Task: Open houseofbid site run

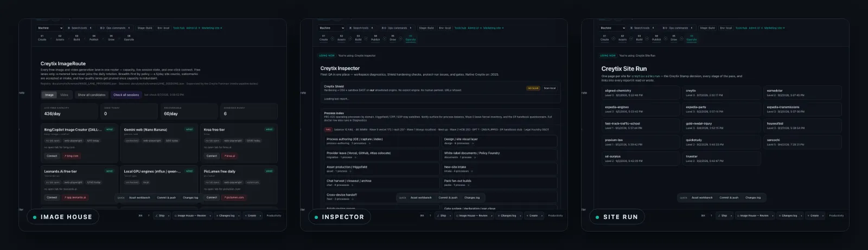Action: [x=802, y=126]
